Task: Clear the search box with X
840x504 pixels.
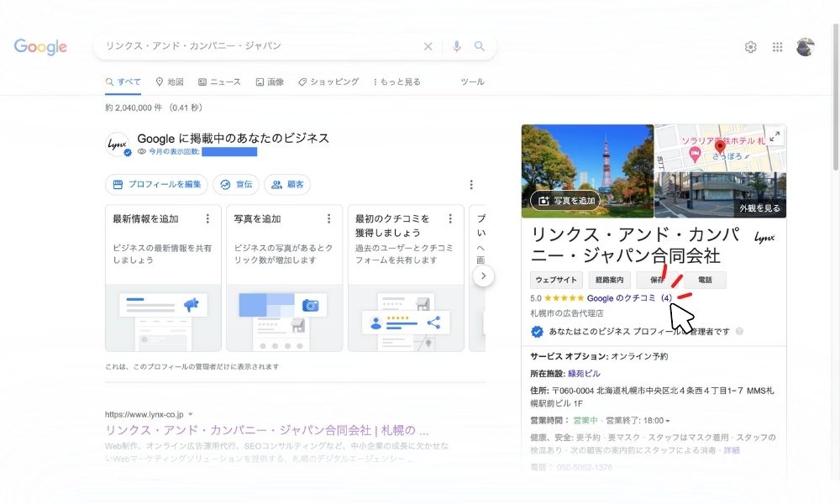Action: pyautogui.click(x=428, y=46)
